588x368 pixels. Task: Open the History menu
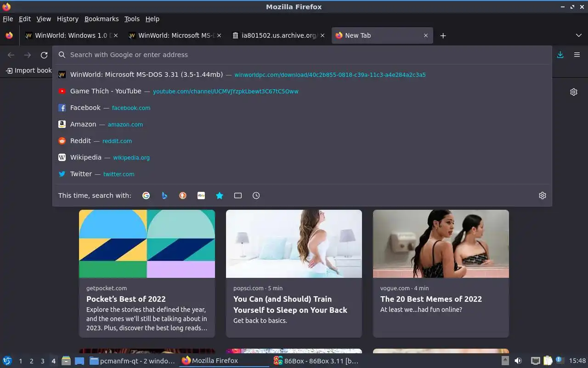click(x=68, y=19)
